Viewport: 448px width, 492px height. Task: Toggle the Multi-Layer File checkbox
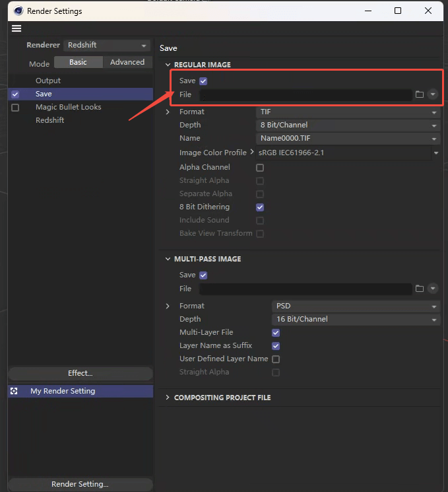click(276, 333)
